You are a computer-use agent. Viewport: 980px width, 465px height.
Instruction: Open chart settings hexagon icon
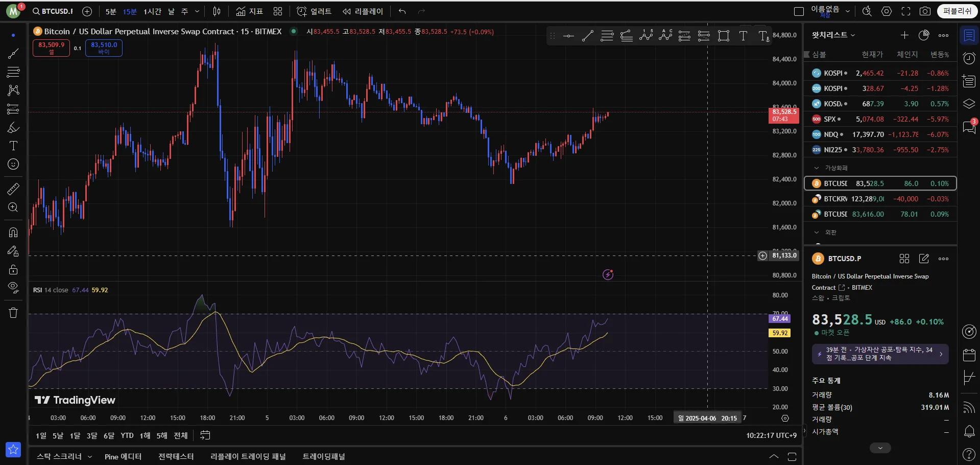coord(887,11)
